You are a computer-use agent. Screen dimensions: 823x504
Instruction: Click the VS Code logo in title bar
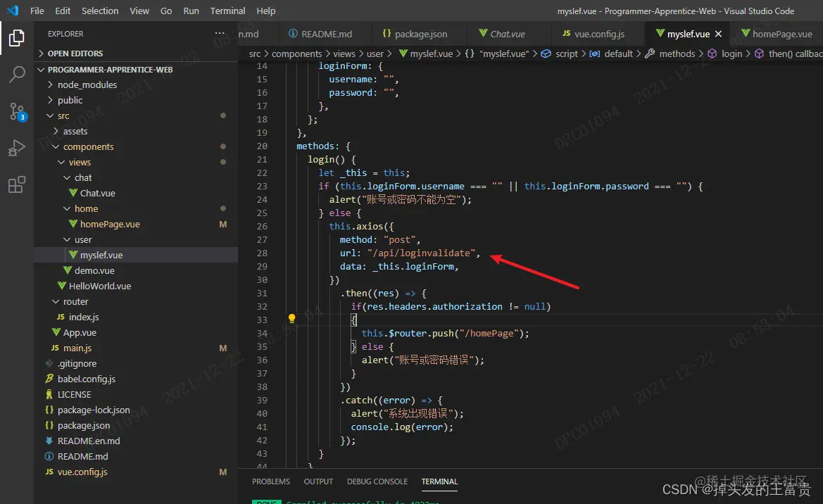point(13,11)
